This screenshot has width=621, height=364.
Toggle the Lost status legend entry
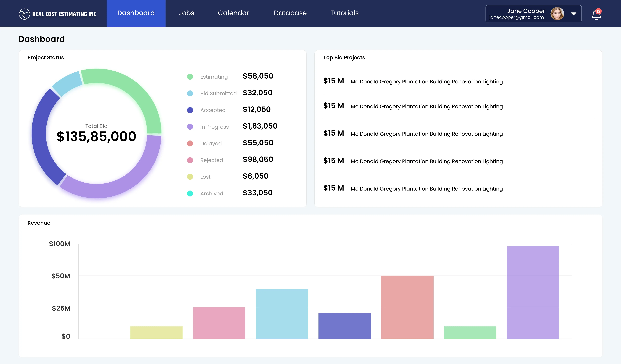190,177
